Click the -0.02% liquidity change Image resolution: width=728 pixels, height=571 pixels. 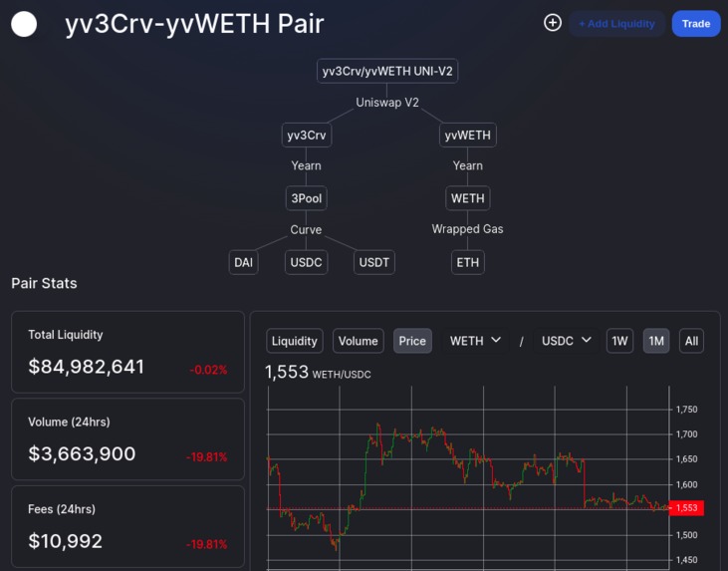click(x=208, y=370)
